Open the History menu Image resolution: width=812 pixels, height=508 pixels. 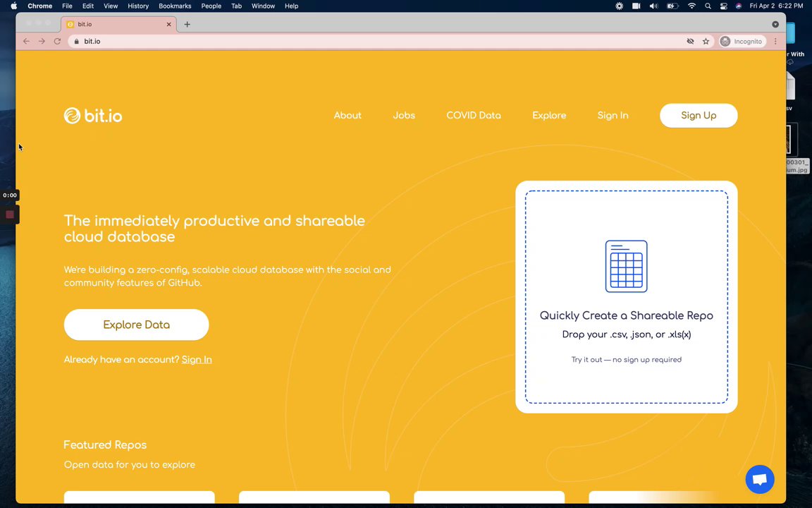138,6
